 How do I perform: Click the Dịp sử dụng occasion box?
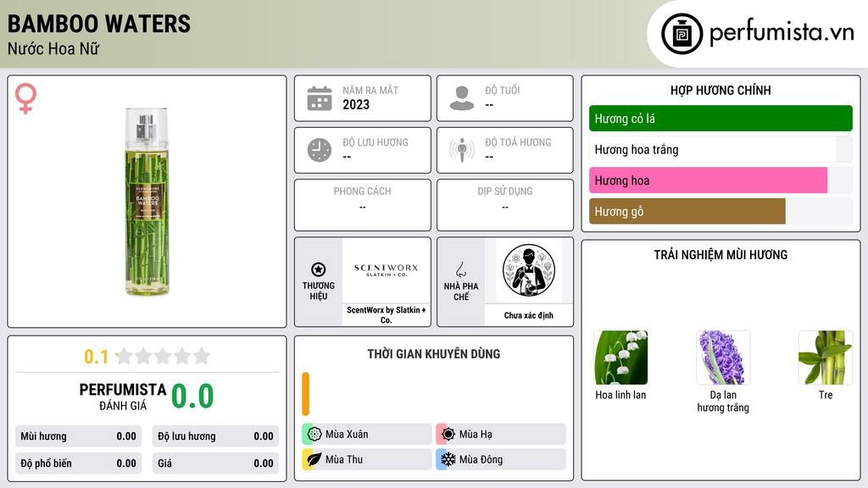[x=505, y=205]
